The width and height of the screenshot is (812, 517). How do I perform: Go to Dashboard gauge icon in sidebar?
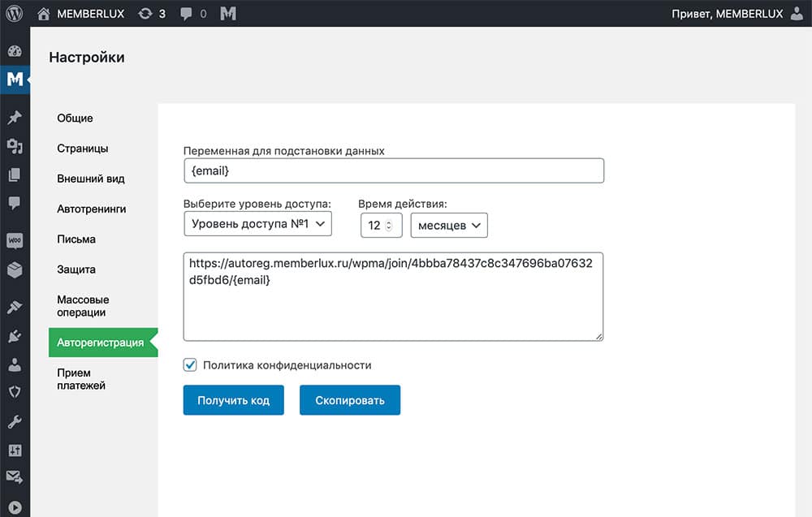coord(15,51)
